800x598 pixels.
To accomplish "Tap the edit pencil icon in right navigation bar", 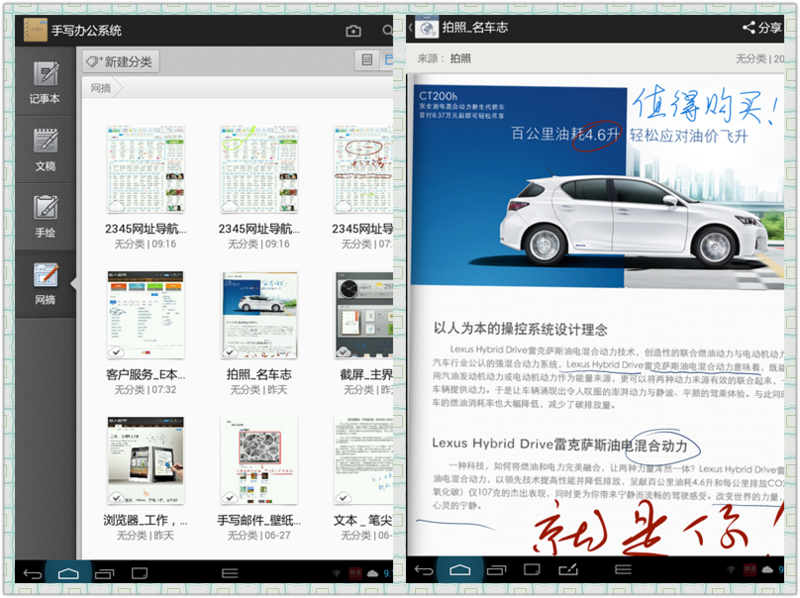I will (x=568, y=570).
